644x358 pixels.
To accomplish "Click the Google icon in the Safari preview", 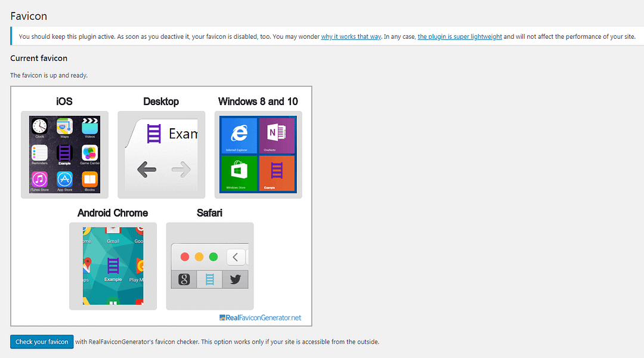I will click(183, 279).
